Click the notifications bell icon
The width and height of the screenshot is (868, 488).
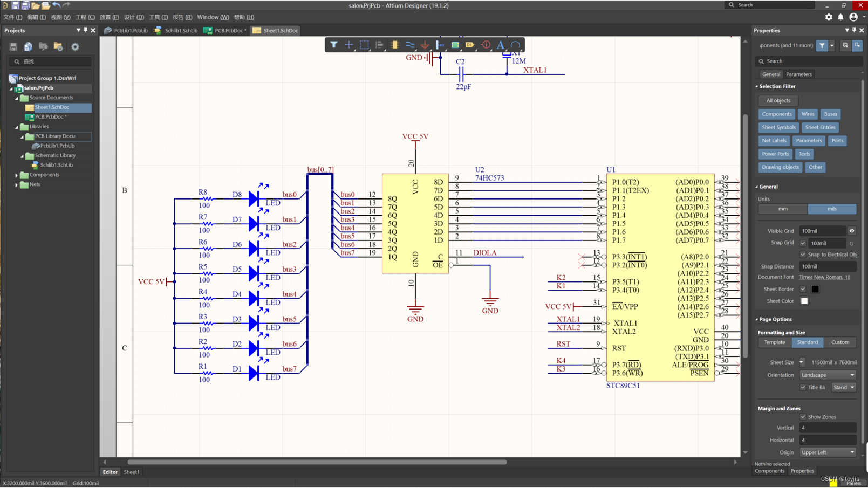(x=840, y=17)
